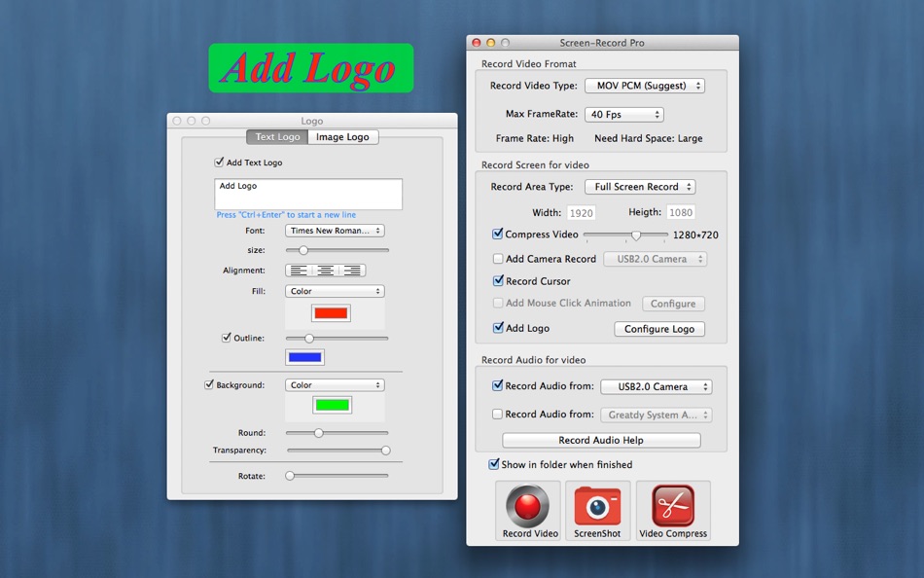Enable Compress Video option
Image resolution: width=924 pixels, height=578 pixels.
(496, 234)
